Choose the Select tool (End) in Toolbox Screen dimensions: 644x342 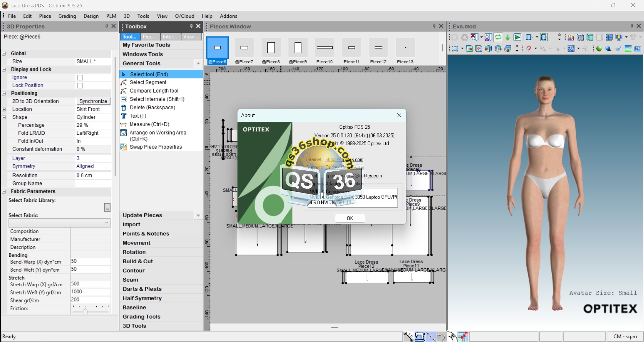(x=161, y=74)
